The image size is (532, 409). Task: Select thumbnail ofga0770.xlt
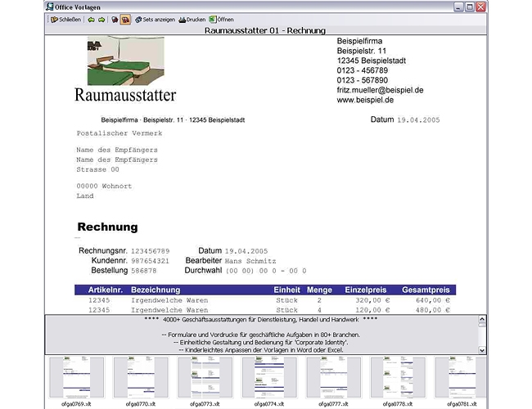coord(141,381)
